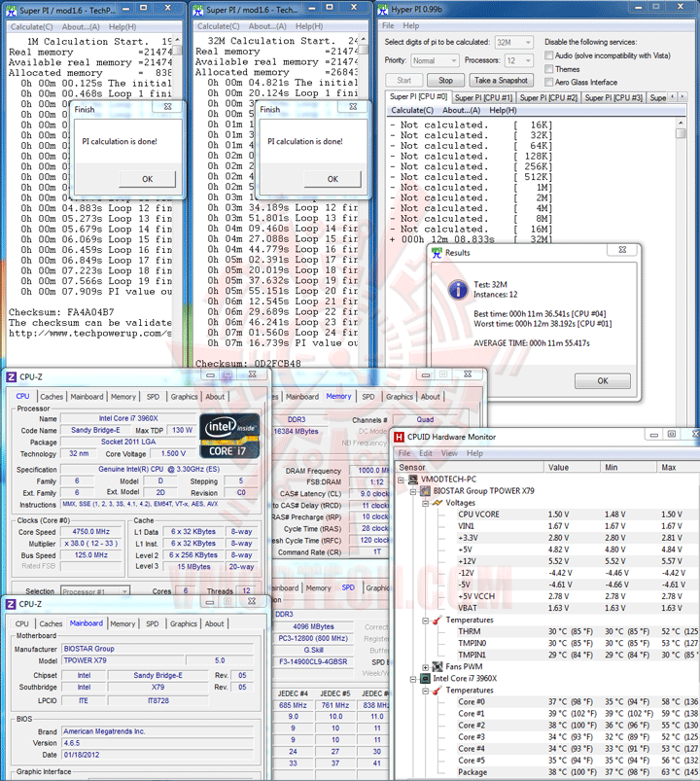Click the CPU Temperatures thermometer icon

pos(437,691)
